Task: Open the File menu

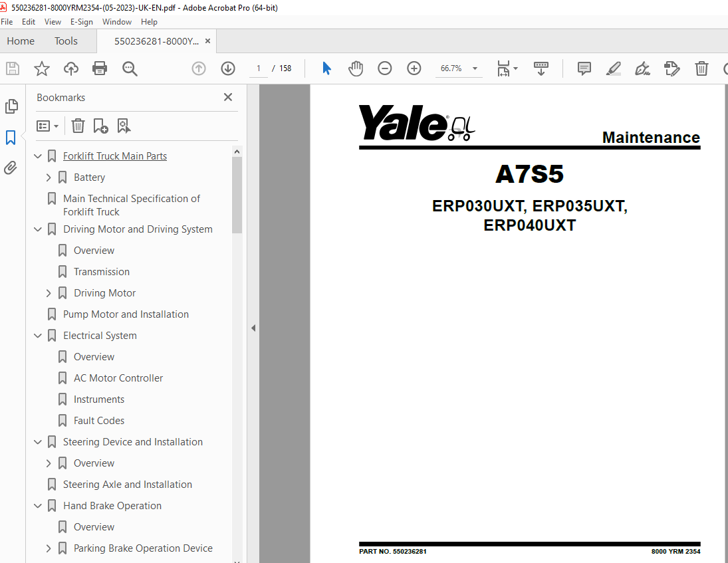Action: click(x=7, y=22)
